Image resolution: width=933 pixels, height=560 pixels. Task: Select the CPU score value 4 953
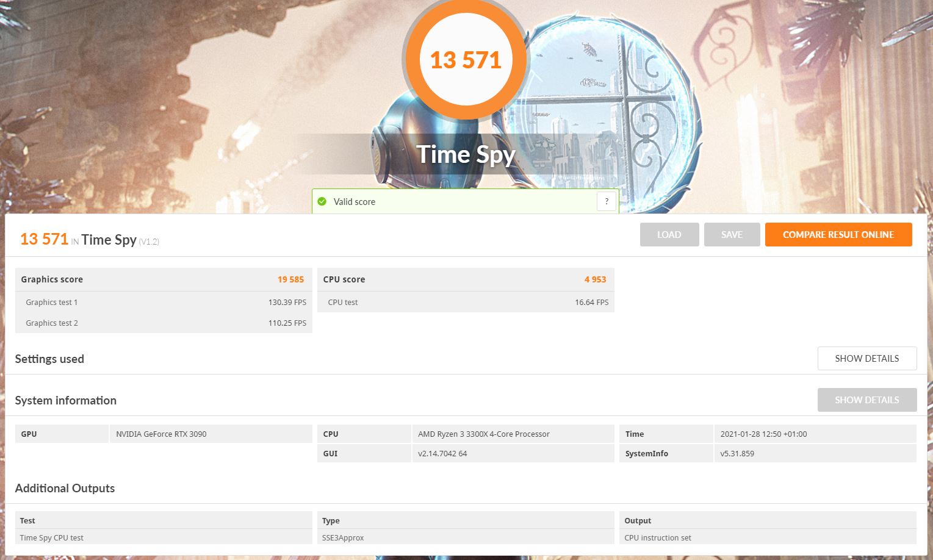pos(595,279)
